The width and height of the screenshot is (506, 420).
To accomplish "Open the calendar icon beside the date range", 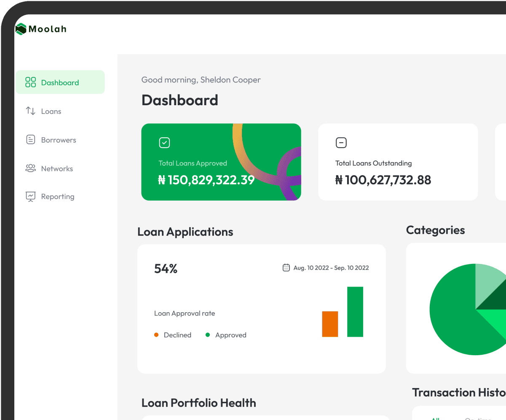I will pyautogui.click(x=286, y=268).
